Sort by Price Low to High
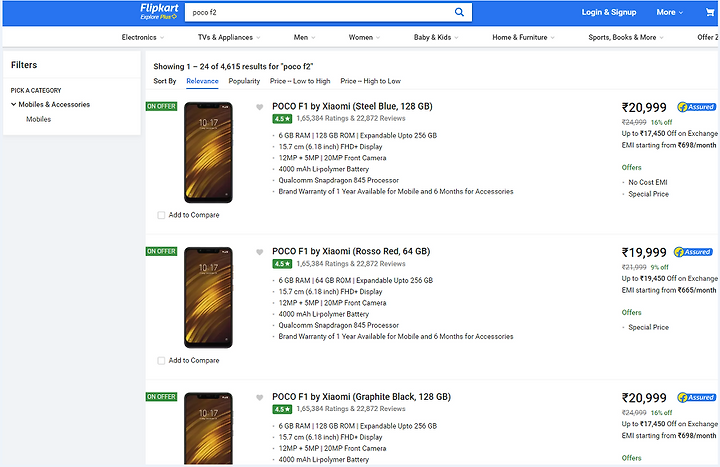Screen dimensions: 720x467 300,81
